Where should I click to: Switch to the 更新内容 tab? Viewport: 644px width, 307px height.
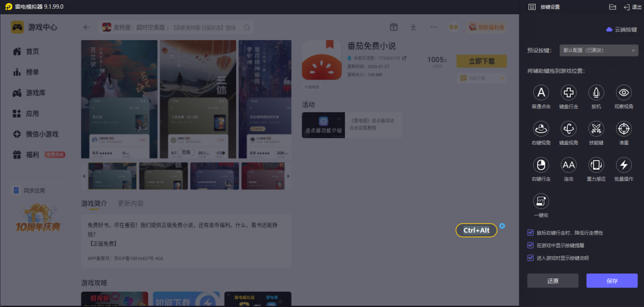pos(131,203)
